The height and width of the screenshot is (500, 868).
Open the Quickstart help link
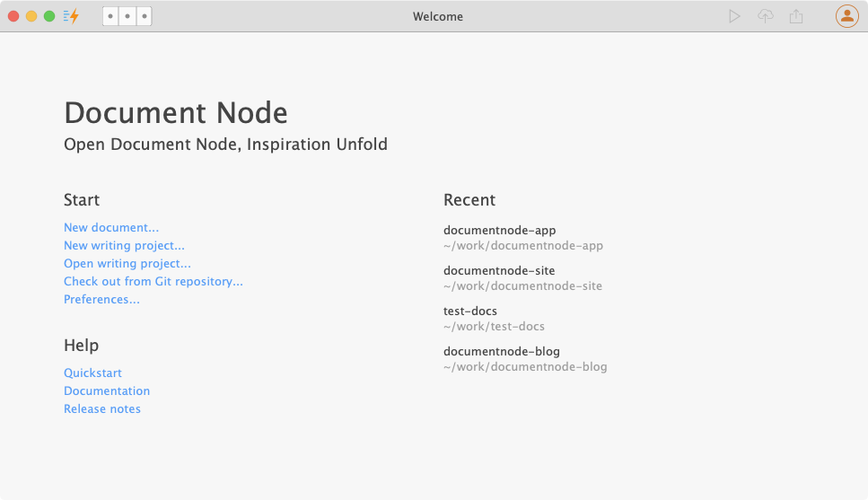click(x=92, y=373)
